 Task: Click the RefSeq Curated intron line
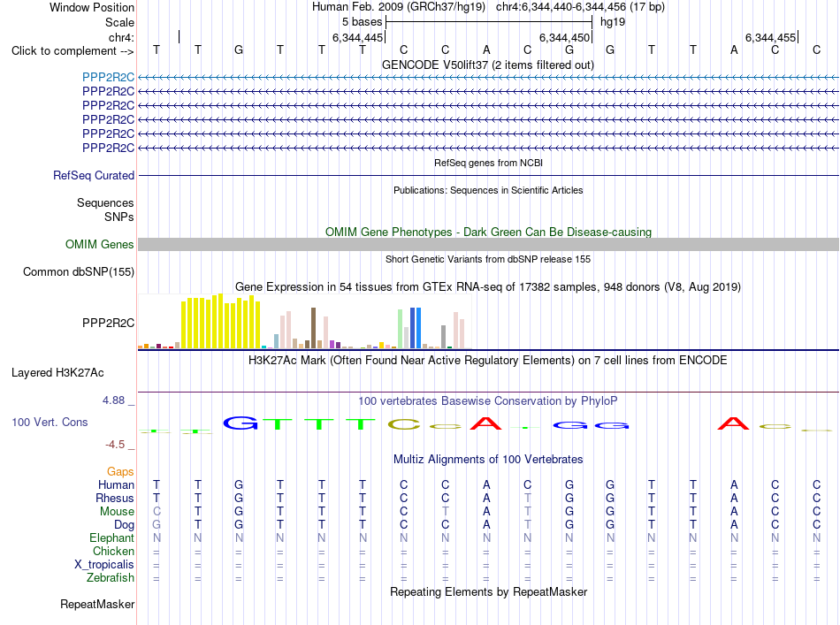tap(488, 175)
